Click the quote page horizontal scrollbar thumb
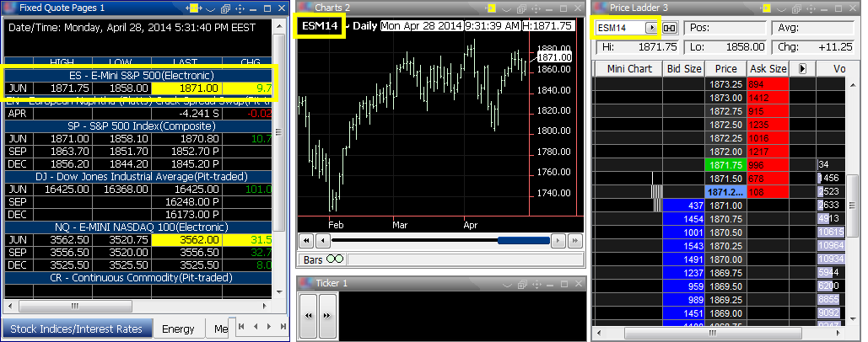 75,306
